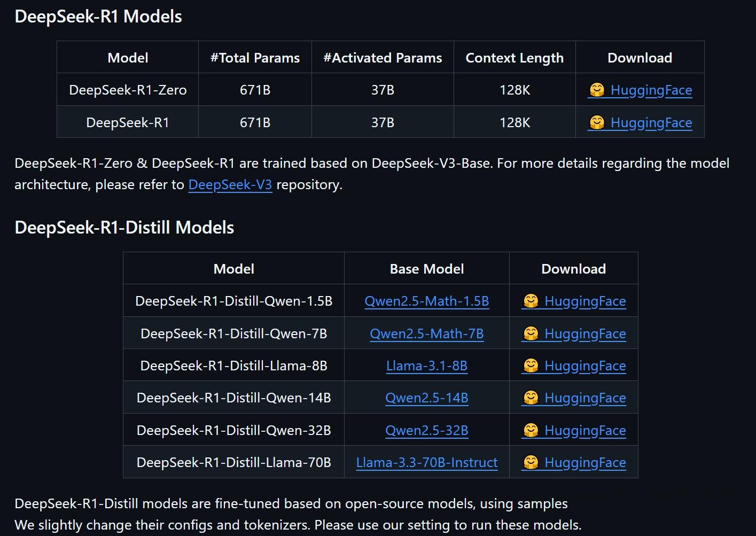Image resolution: width=756 pixels, height=536 pixels.
Task: Open HuggingFace link for DeepSeek-R1-Zero
Action: (x=640, y=90)
